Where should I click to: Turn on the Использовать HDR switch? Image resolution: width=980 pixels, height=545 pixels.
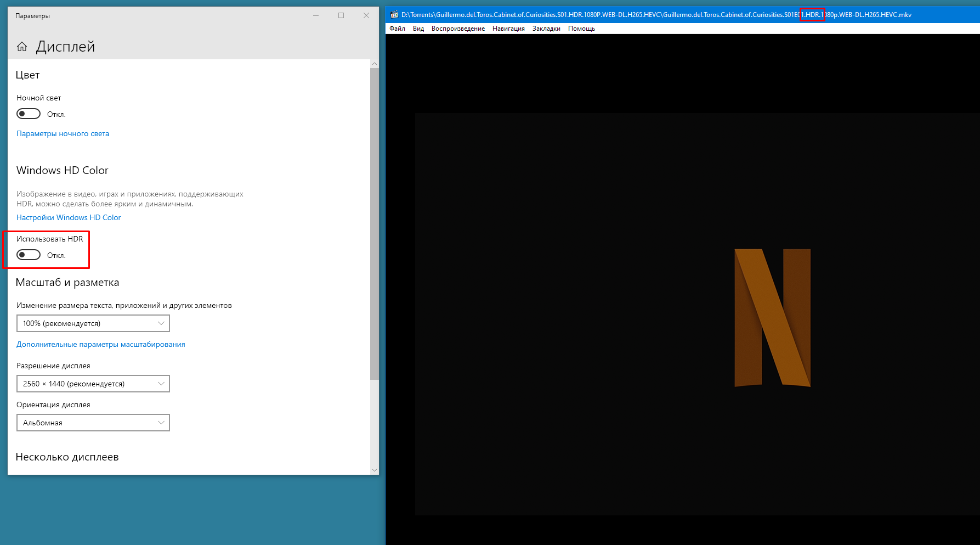pyautogui.click(x=29, y=255)
